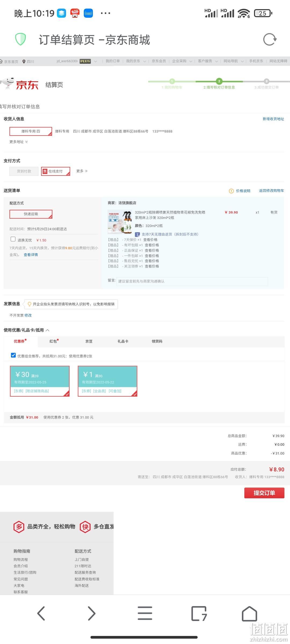The height and width of the screenshot is (644, 290).
Task: Click the 留言 message input field
Action: 192,281
